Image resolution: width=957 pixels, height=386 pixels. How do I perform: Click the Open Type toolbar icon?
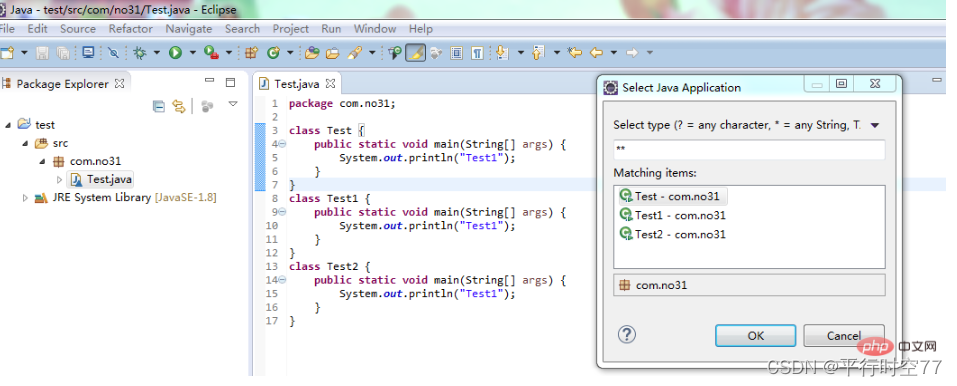(312, 53)
